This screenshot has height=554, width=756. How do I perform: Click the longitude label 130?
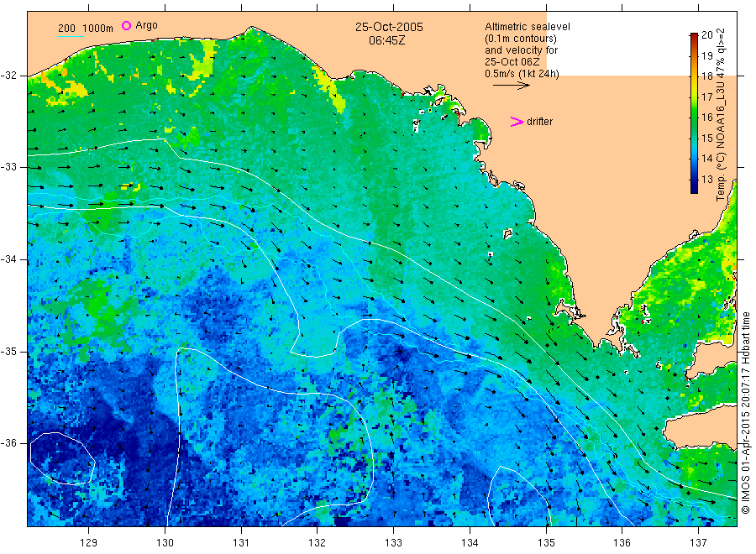click(165, 543)
